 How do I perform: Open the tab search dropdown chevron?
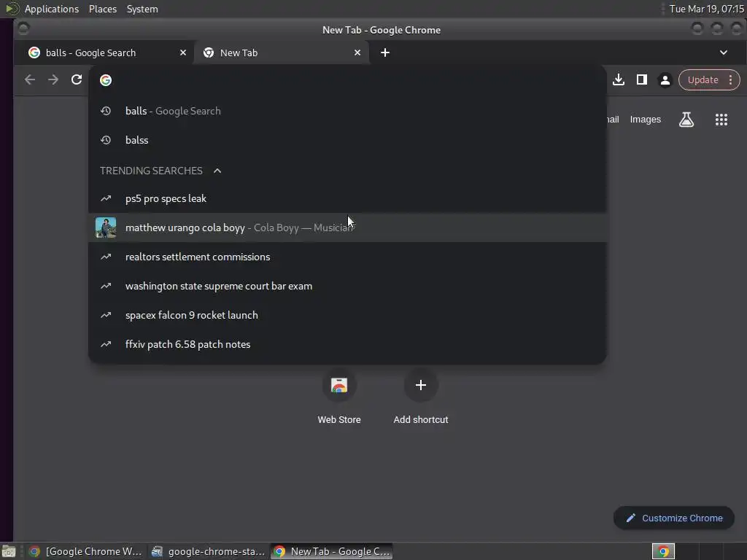coord(723,52)
